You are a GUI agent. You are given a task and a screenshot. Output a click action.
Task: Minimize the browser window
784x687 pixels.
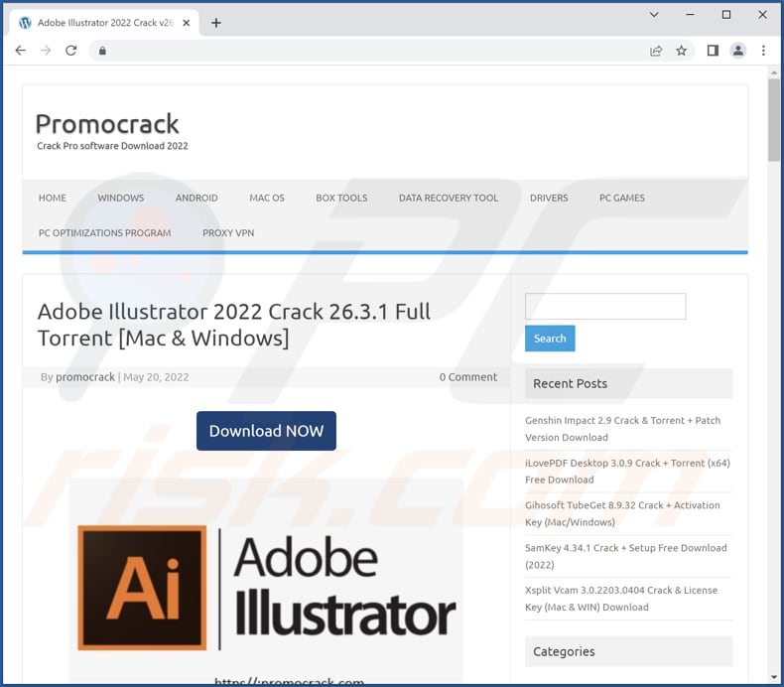690,15
